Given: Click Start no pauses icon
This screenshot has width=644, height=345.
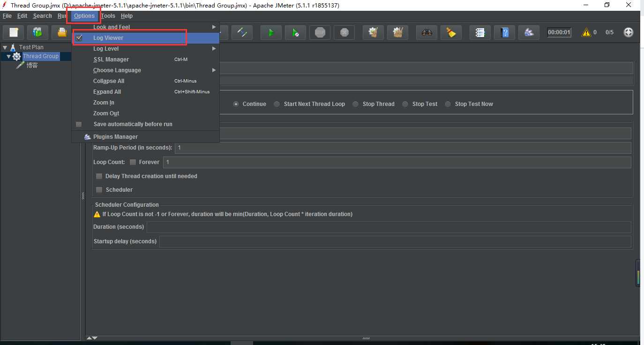Looking at the screenshot, I should coord(295,32).
